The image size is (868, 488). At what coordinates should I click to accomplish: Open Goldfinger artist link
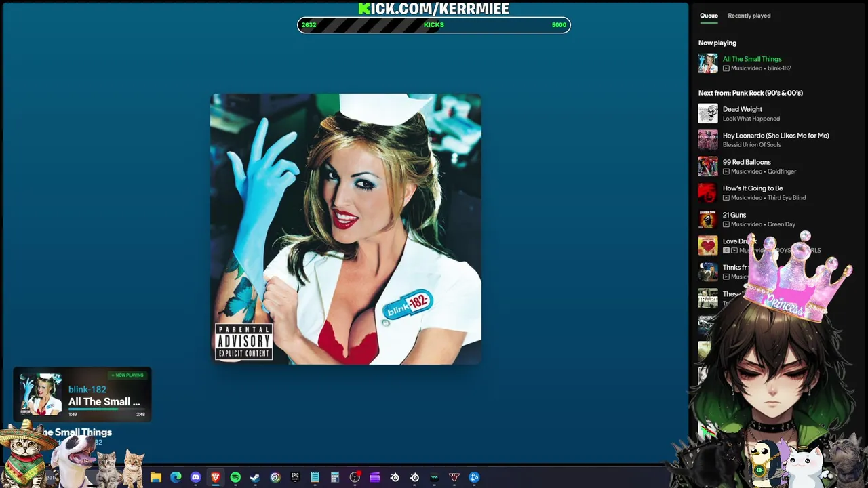click(x=782, y=171)
